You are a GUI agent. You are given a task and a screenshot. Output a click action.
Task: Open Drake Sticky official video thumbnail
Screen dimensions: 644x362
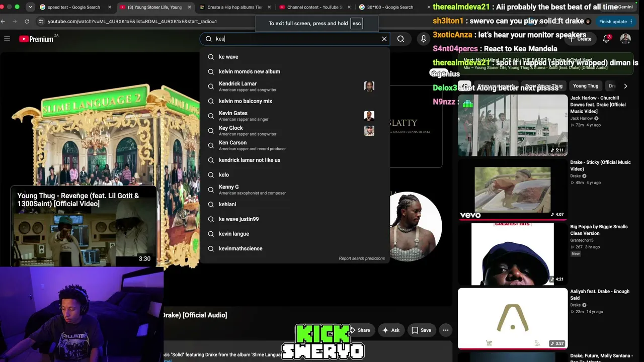[x=513, y=190]
